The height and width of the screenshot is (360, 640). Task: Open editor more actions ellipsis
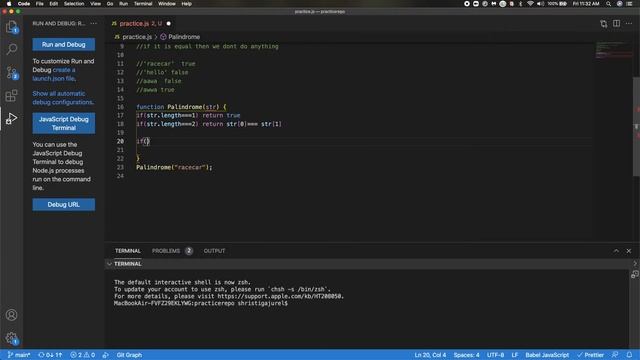pyautogui.click(x=629, y=24)
